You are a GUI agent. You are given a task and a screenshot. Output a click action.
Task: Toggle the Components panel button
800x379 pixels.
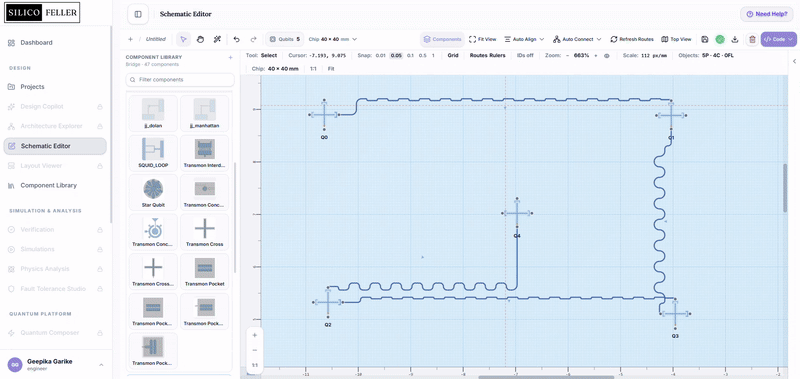(442, 39)
